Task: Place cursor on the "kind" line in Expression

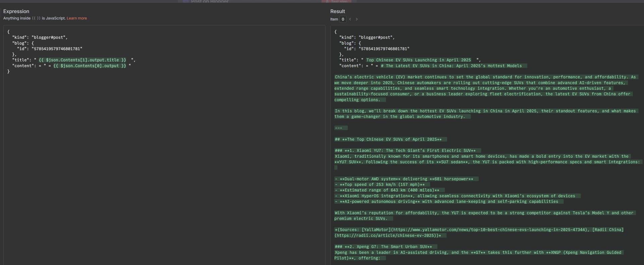Action: point(40,38)
